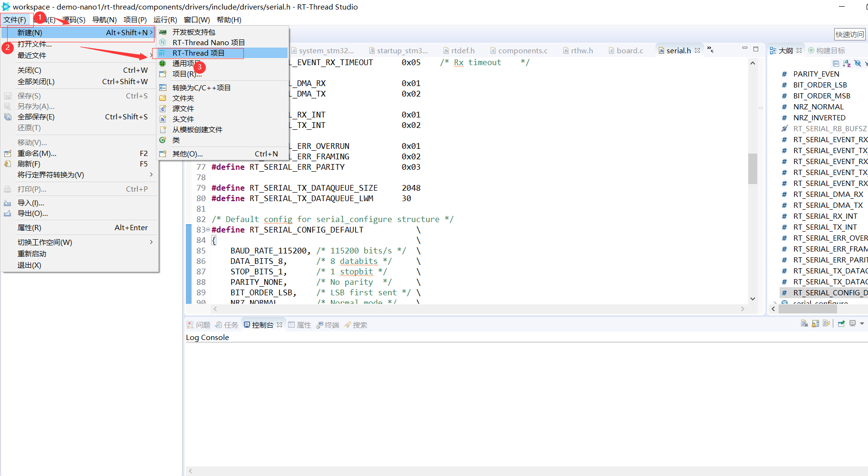This screenshot has width=868, height=476.
Task: Click the editor horizontal scrollbar right arrow
Action: (743, 309)
